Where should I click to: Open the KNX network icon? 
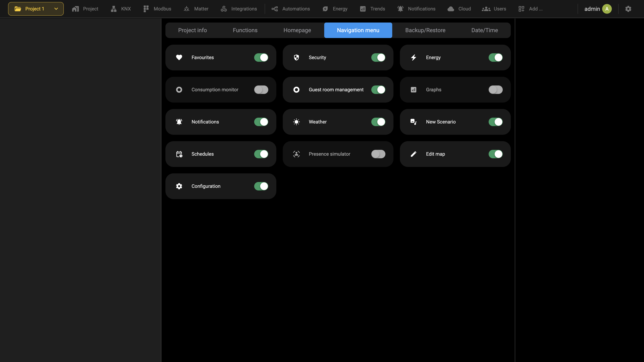[x=114, y=9]
